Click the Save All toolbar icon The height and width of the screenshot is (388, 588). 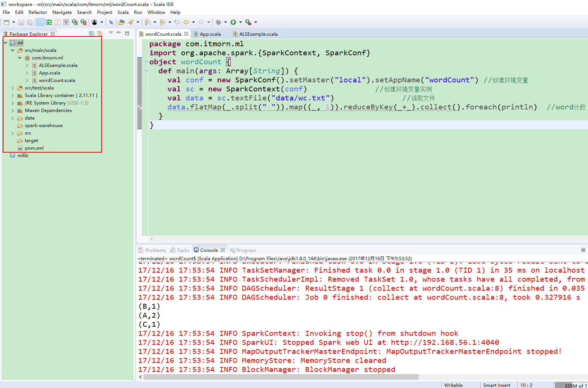30,22
